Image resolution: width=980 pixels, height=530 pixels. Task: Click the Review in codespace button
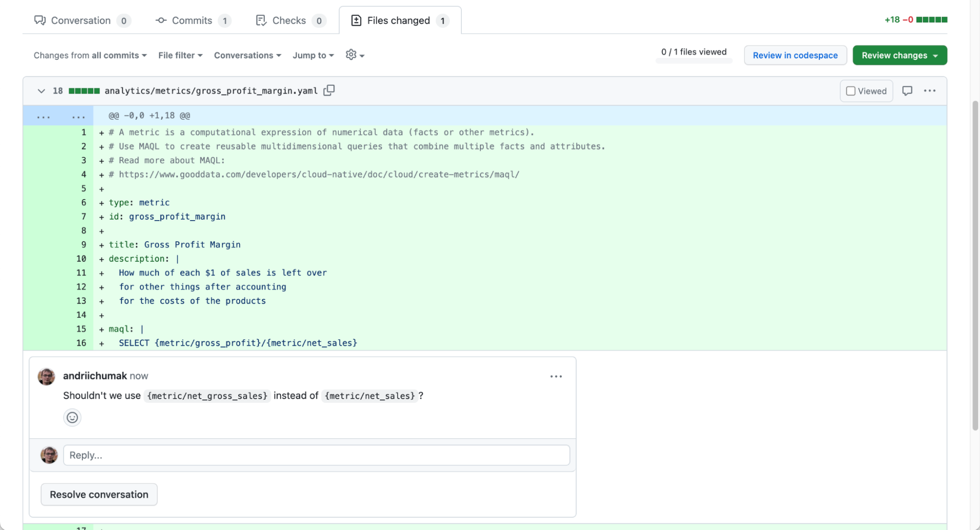coord(795,55)
